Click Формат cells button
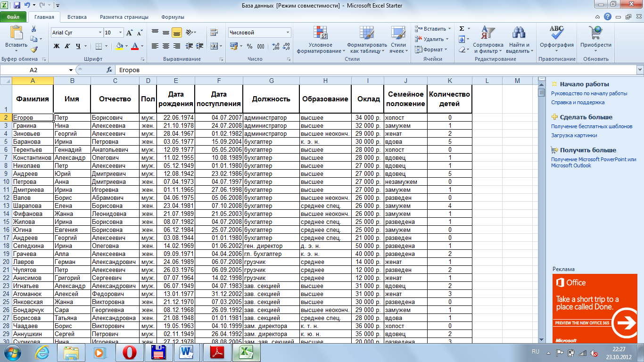This screenshot has height=362, width=644. tap(431, 49)
